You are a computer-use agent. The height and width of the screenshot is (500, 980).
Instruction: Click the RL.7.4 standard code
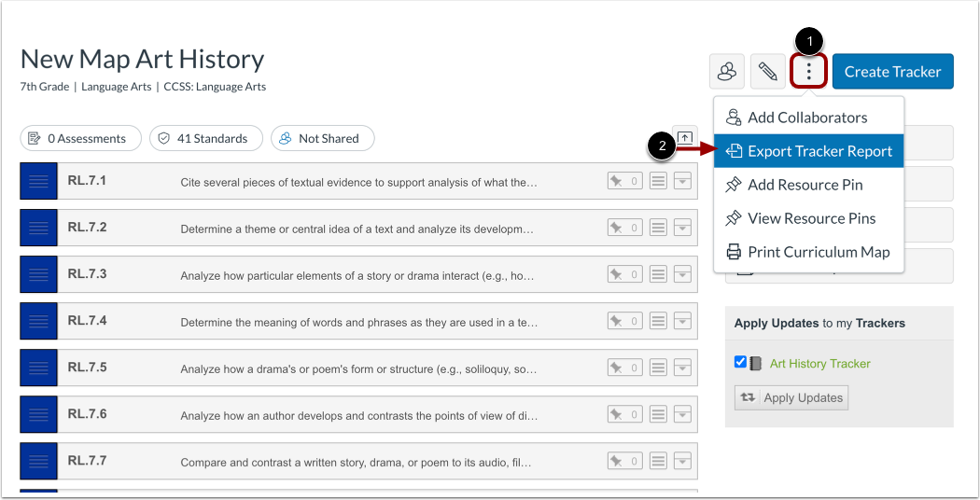click(x=87, y=321)
